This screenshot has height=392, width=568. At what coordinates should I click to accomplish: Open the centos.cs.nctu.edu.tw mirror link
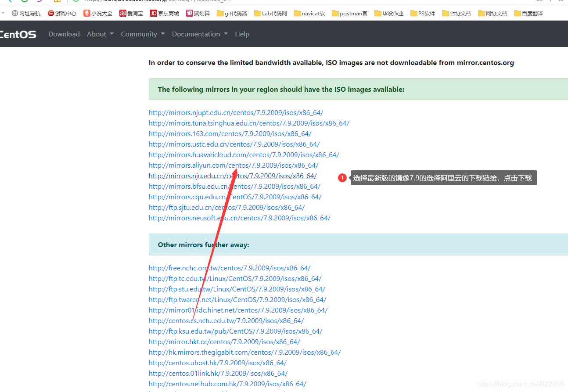tap(226, 321)
